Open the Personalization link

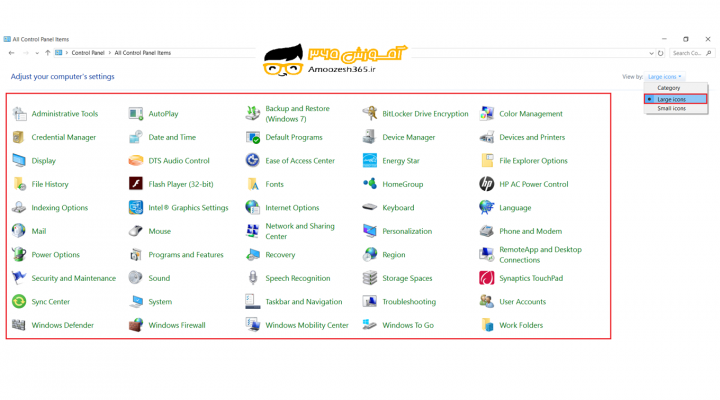(x=407, y=231)
